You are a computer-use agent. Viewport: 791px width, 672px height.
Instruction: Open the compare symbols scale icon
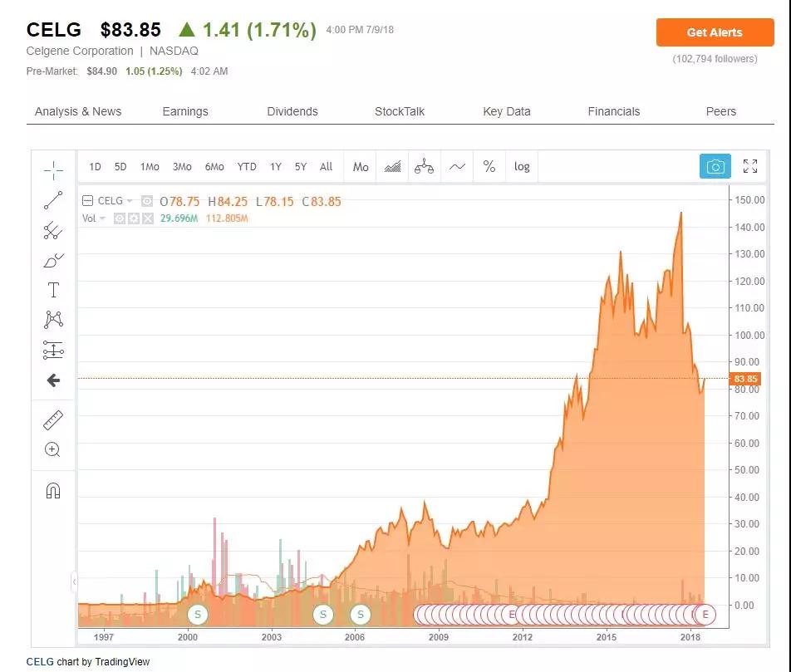click(425, 166)
